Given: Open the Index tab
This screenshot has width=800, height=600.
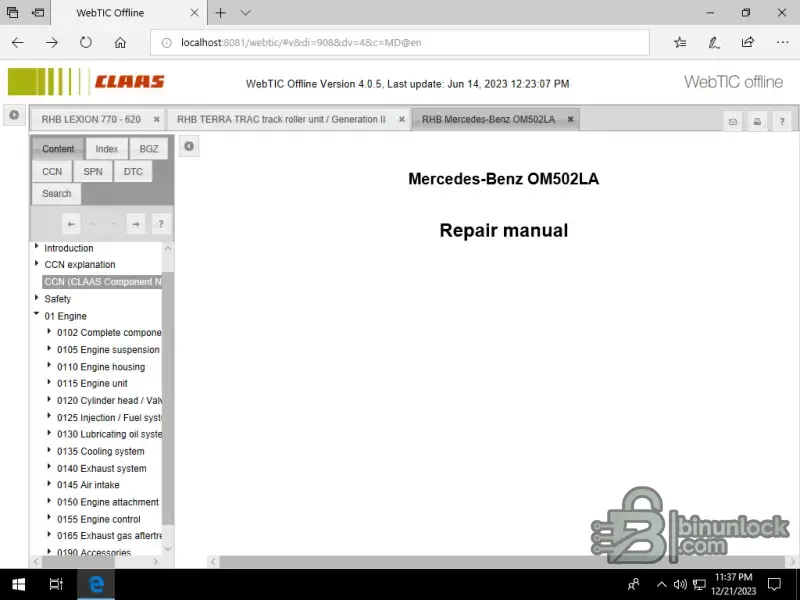Looking at the screenshot, I should [x=107, y=149].
